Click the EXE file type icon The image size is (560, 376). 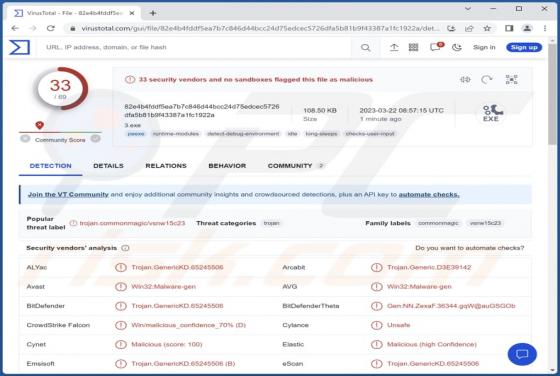(492, 114)
